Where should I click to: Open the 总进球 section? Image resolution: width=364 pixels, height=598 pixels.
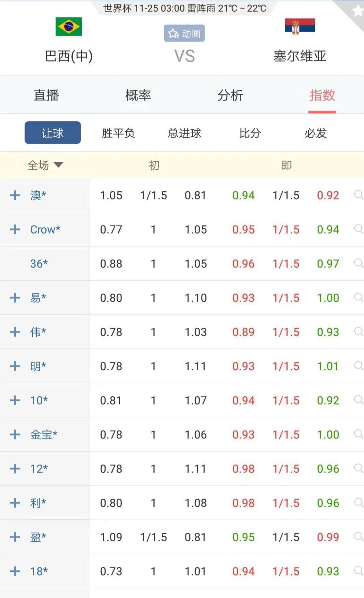coord(184,133)
